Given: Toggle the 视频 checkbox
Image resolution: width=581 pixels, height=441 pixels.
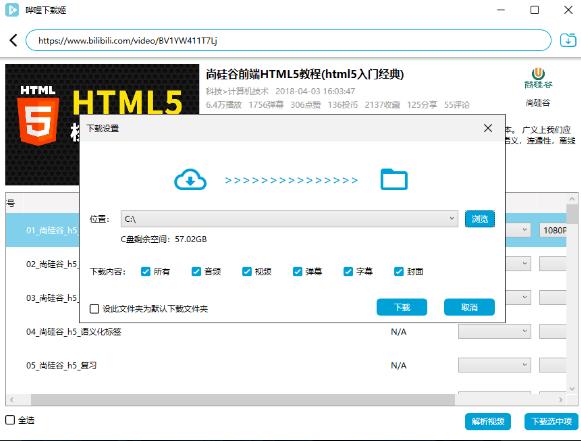Looking at the screenshot, I should tap(247, 272).
